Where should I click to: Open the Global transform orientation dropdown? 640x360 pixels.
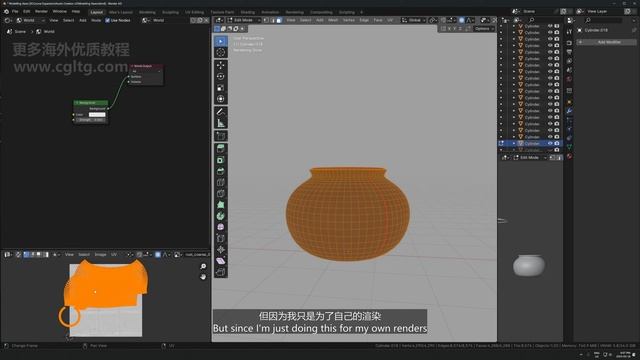click(413, 20)
